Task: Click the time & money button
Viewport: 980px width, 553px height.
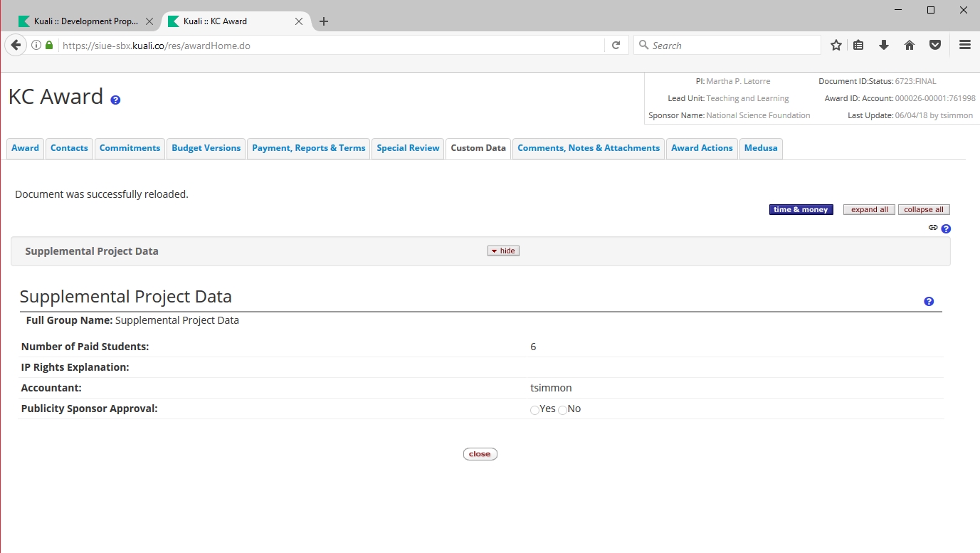Action: [801, 210]
